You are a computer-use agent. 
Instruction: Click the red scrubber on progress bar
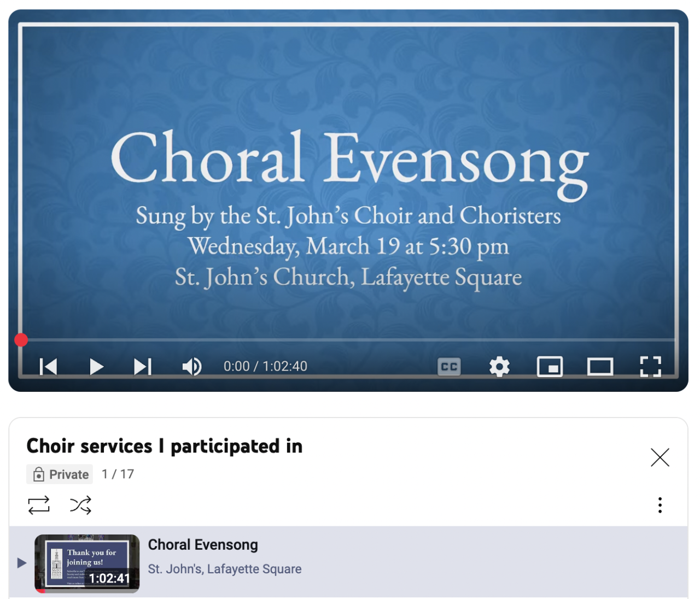click(x=21, y=340)
